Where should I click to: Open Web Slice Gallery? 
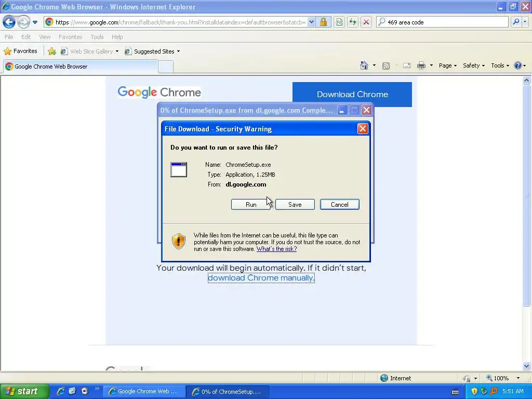[89, 51]
